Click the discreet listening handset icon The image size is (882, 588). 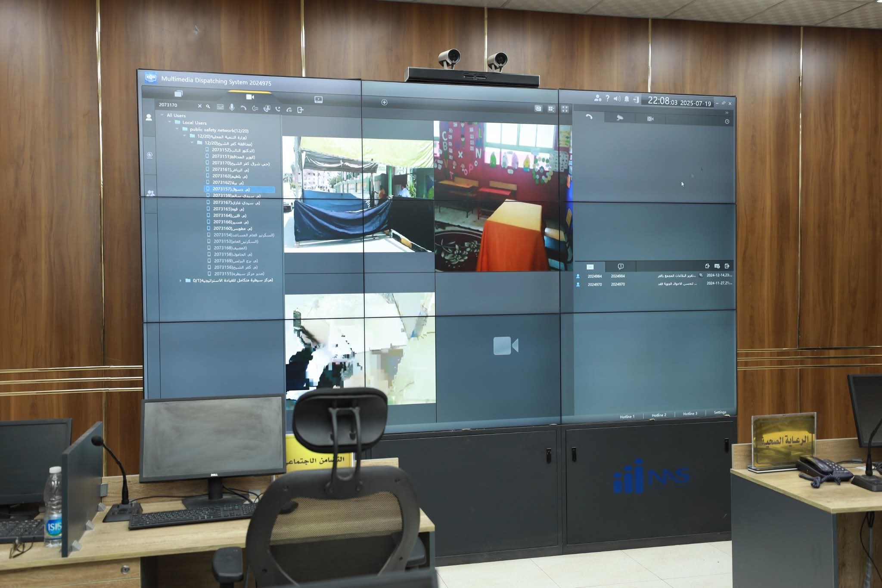[x=289, y=110]
